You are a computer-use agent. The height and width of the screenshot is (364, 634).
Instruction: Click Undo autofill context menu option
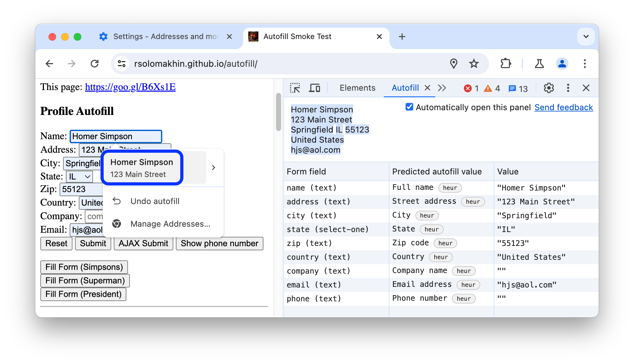point(155,201)
